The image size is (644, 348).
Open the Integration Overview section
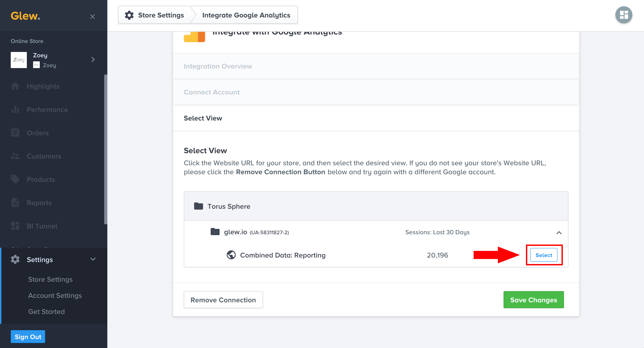pos(218,66)
